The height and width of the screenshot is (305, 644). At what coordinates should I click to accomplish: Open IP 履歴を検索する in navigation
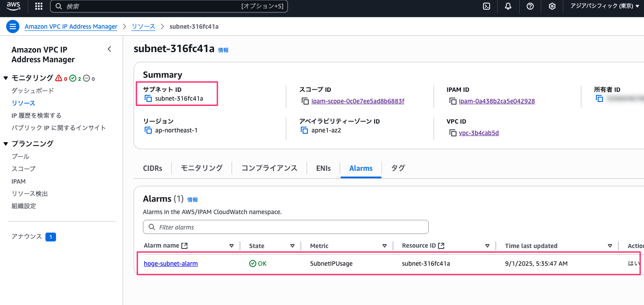pyautogui.click(x=37, y=115)
